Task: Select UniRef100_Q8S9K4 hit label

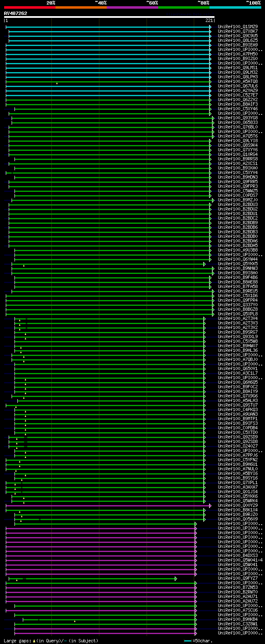Action: (x=238, y=145)
